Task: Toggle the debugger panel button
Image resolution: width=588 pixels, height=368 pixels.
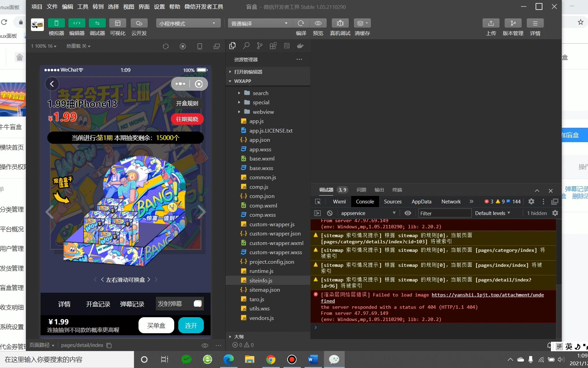Action: pyautogui.click(x=97, y=23)
